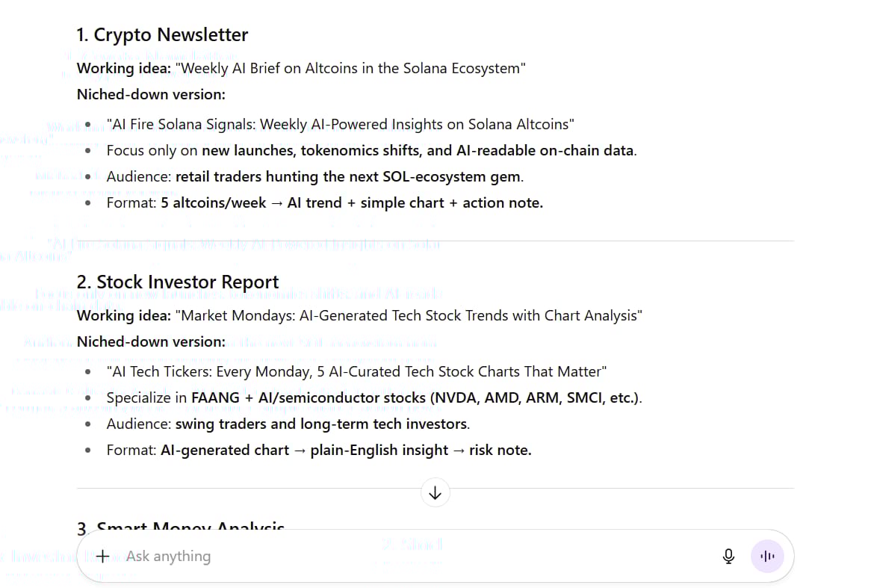
Task: Click 'Niched-down version:' label under Crypto Newsletter
Action: pyautogui.click(x=151, y=95)
